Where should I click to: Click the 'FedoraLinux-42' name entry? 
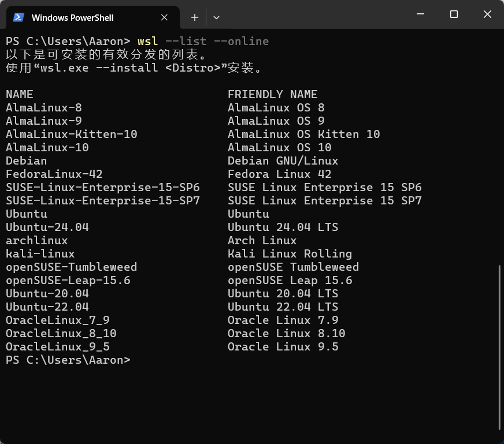pos(54,174)
